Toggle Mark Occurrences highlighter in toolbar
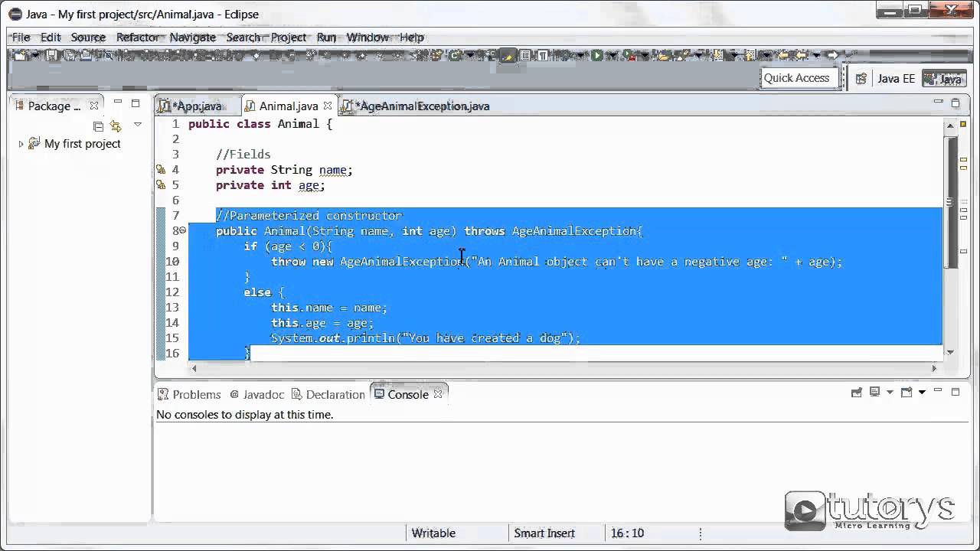 click(507, 55)
